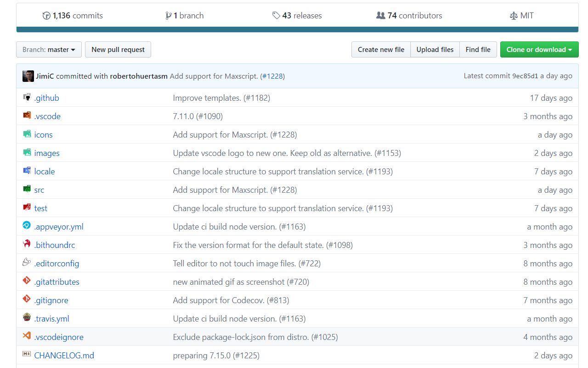Open the .vscode folder
The height and width of the screenshot is (368, 588).
coord(47,116)
